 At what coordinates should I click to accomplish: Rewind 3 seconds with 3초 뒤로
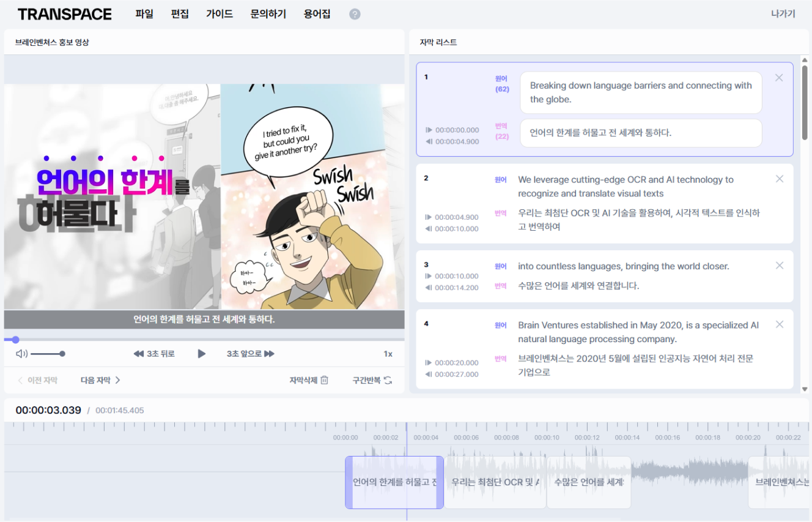[154, 354]
